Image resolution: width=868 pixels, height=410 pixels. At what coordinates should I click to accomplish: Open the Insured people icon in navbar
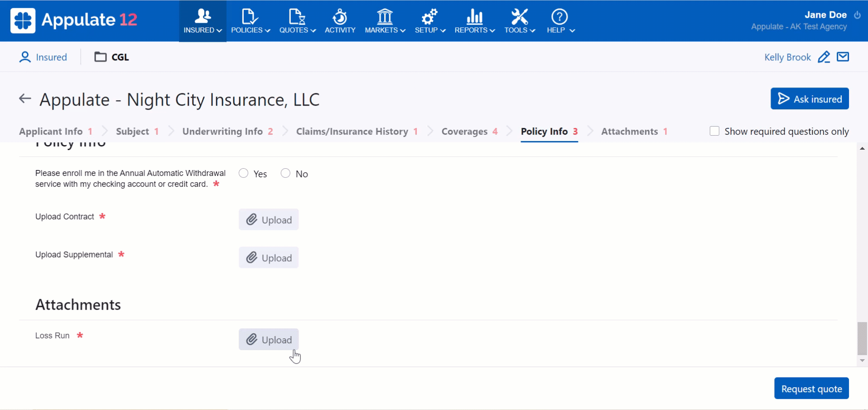coord(203,16)
